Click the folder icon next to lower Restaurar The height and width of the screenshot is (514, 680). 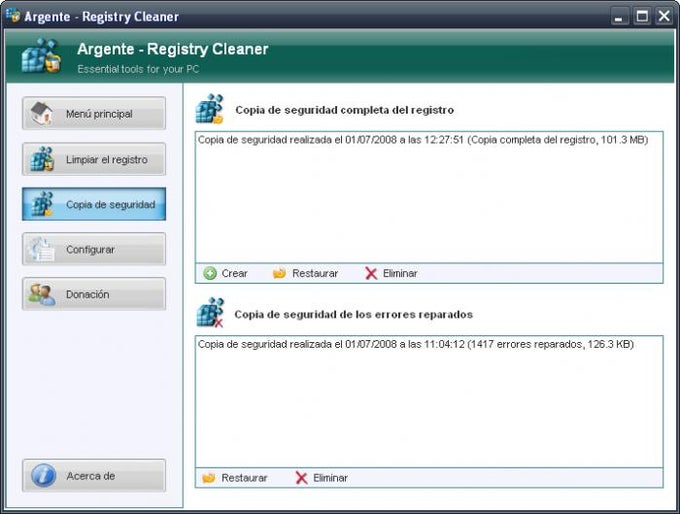[209, 478]
